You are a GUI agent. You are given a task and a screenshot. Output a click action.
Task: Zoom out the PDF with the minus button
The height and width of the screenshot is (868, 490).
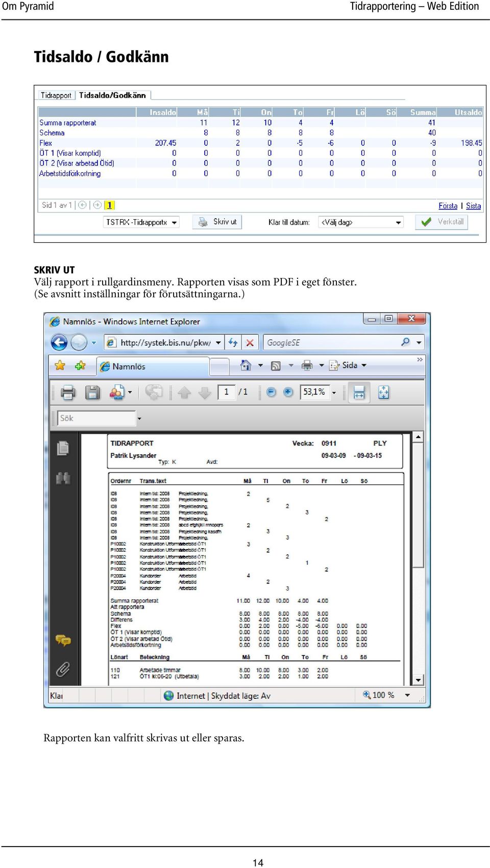point(271,392)
